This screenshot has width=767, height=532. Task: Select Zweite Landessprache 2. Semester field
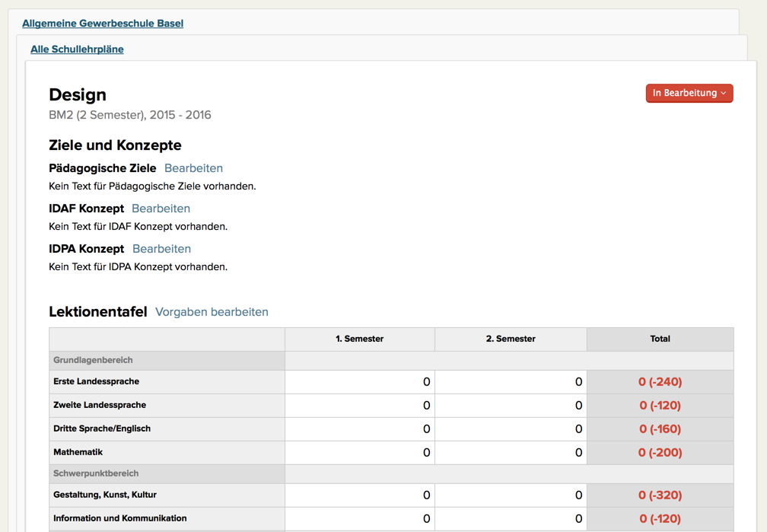coord(511,405)
